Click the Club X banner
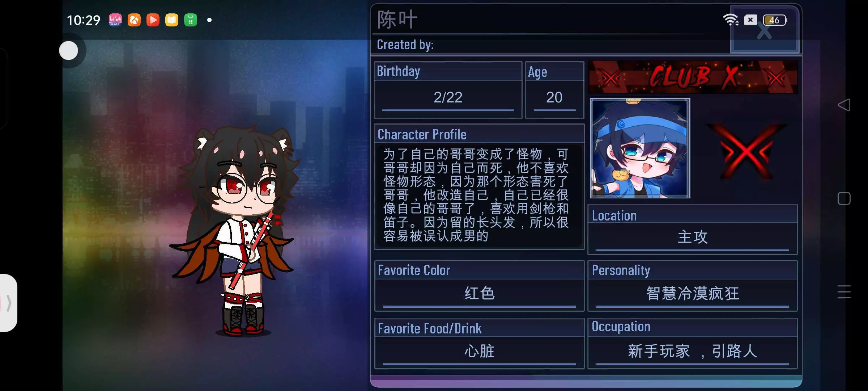The height and width of the screenshot is (391, 868). click(693, 77)
